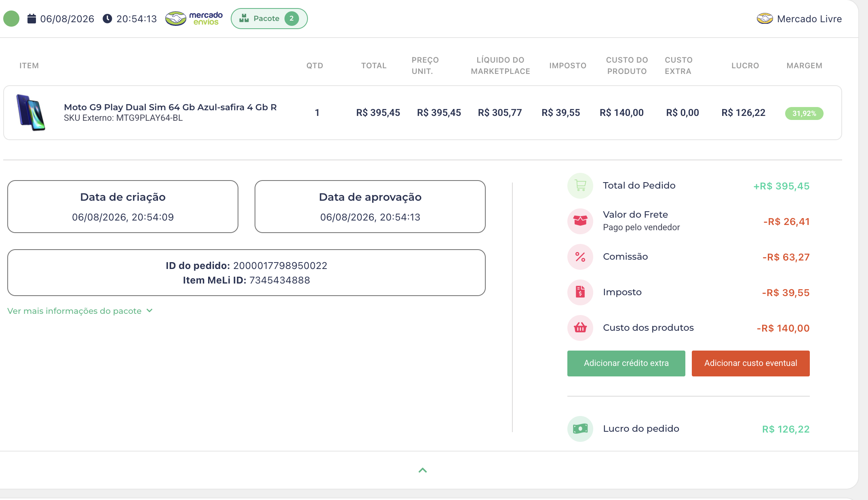This screenshot has height=500, width=868.
Task: Click the Lucro do pedido money icon
Action: tap(580, 429)
